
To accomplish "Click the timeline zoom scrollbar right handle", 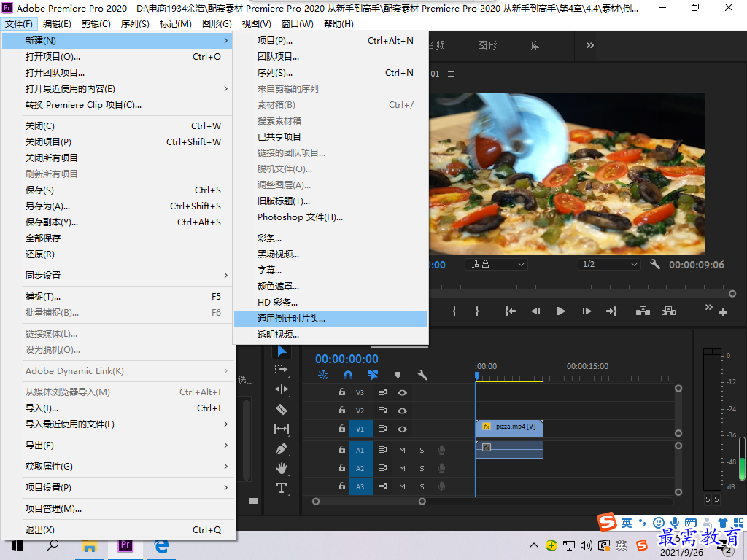I will click(x=422, y=502).
